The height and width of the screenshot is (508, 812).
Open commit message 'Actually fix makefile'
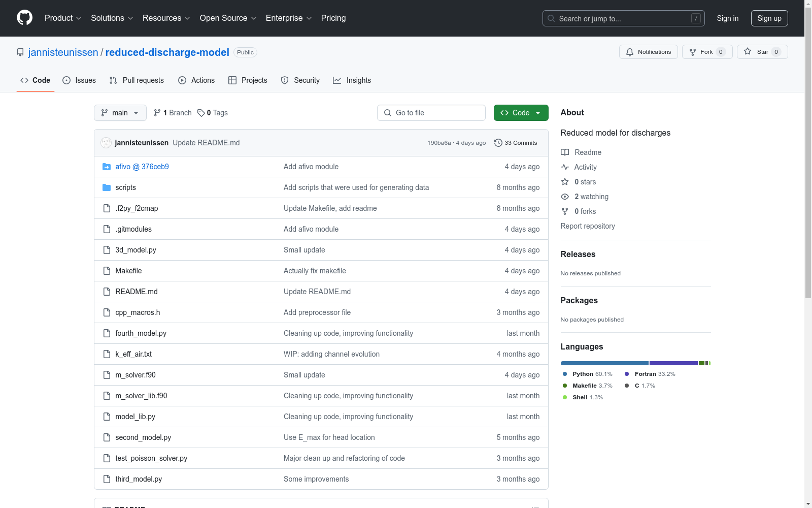click(315, 271)
